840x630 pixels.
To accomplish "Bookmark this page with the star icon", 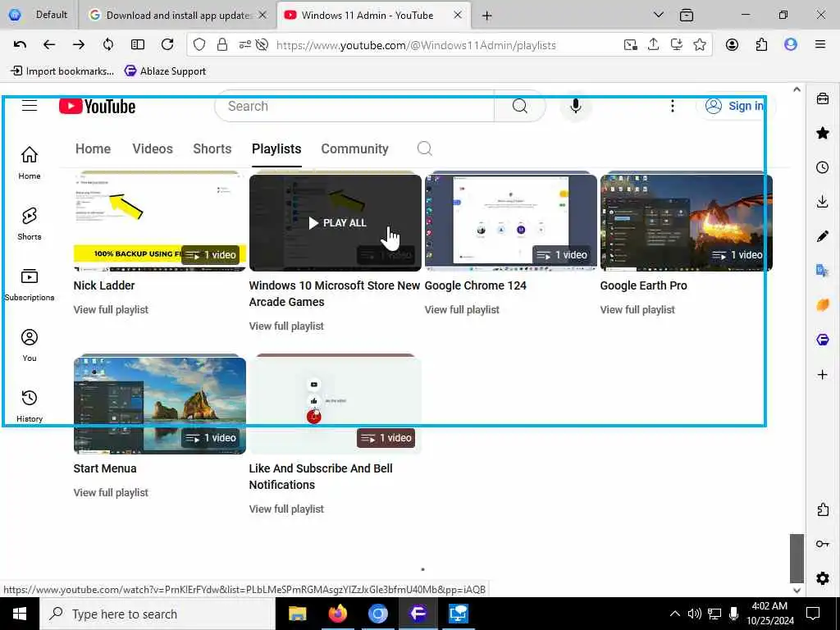I will pyautogui.click(x=699, y=45).
